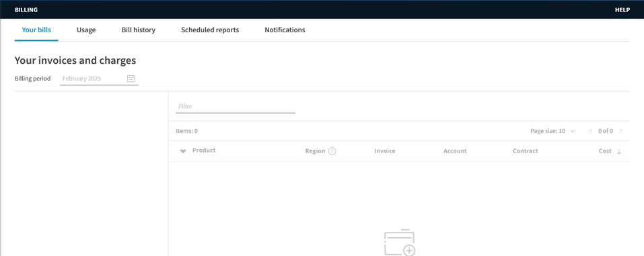644x256 pixels.
Task: Select the February 2025 billing period field
Action: (x=99, y=79)
